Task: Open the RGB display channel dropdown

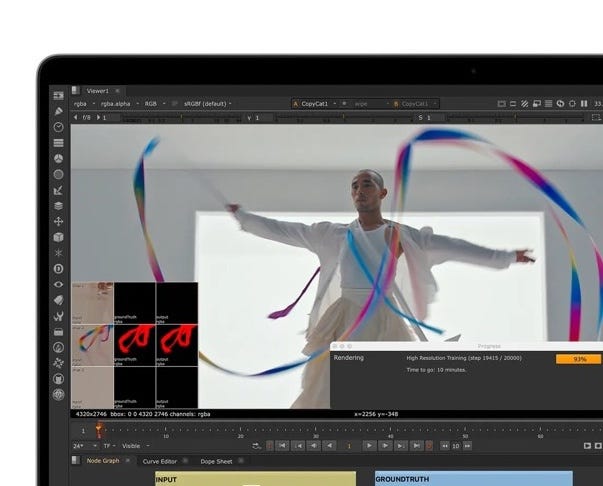Action: point(155,104)
